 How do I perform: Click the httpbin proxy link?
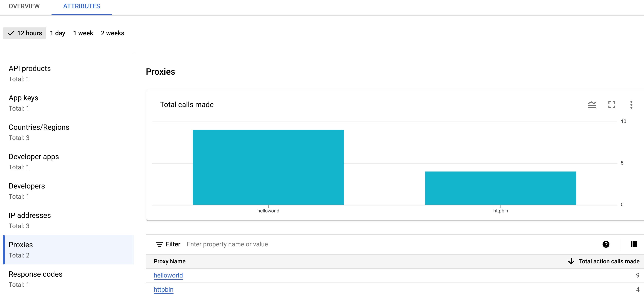tap(164, 289)
